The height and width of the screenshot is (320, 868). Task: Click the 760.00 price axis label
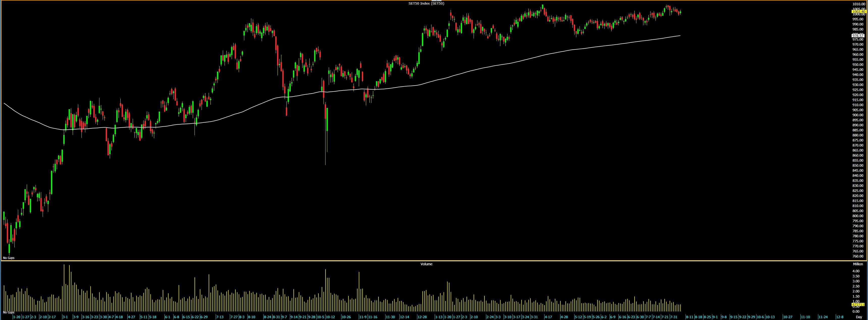[858, 256]
